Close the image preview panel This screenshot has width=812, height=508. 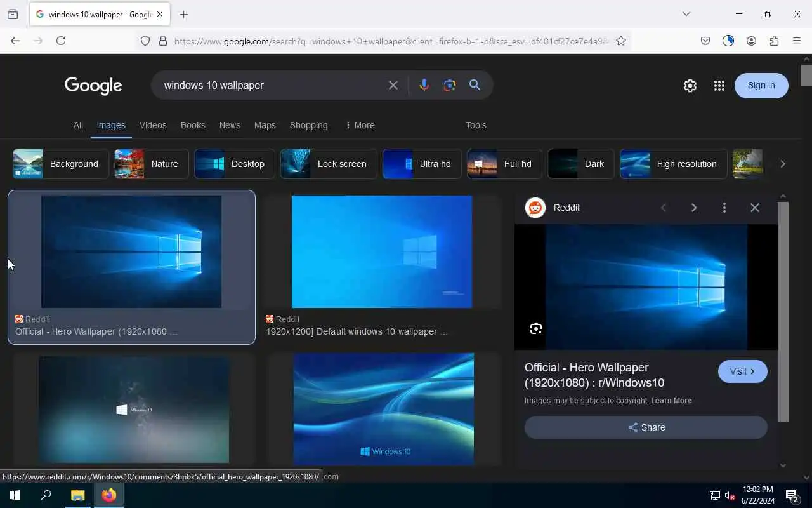pos(755,208)
